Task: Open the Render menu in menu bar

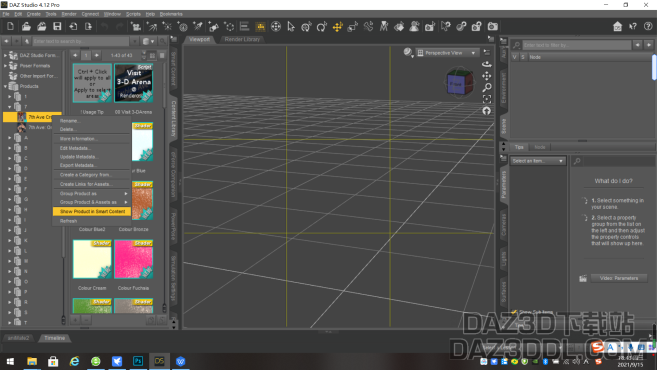Action: click(69, 14)
